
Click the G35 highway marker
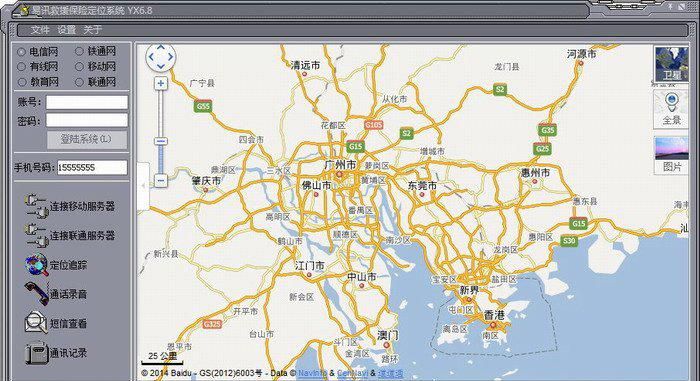[x=547, y=130]
